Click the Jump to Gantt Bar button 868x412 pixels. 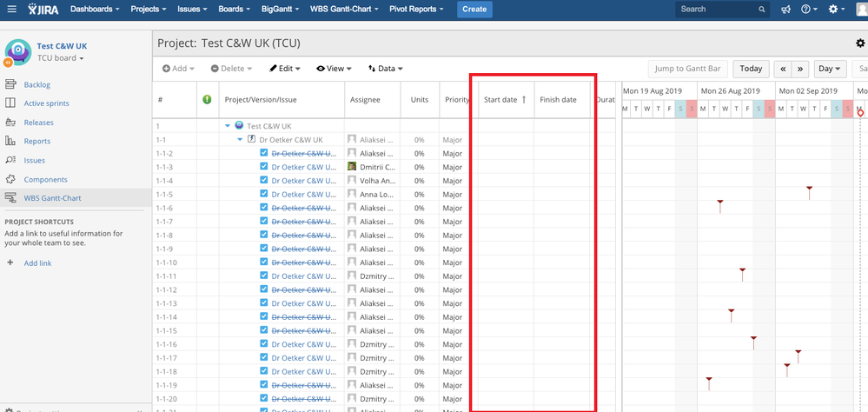pos(687,69)
